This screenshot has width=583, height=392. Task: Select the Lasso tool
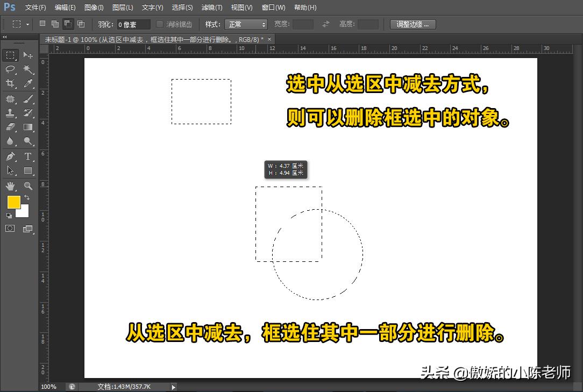click(10, 69)
